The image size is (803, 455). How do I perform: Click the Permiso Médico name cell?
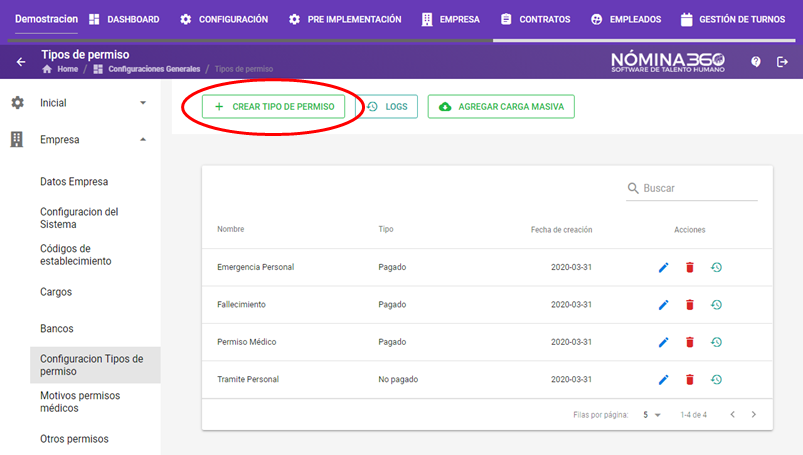[x=246, y=342]
